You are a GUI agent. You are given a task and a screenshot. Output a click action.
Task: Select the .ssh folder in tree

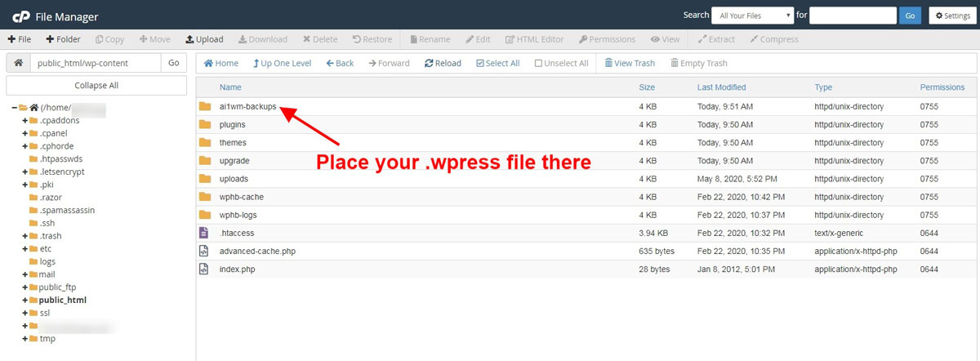[x=47, y=223]
